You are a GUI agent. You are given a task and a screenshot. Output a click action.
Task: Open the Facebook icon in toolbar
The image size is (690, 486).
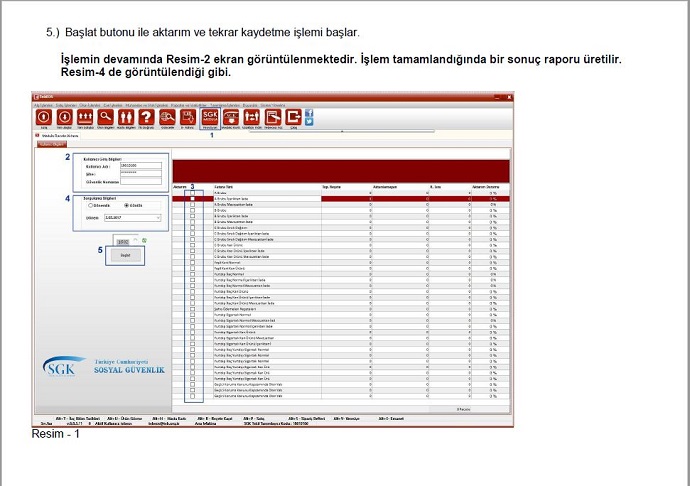(308, 113)
